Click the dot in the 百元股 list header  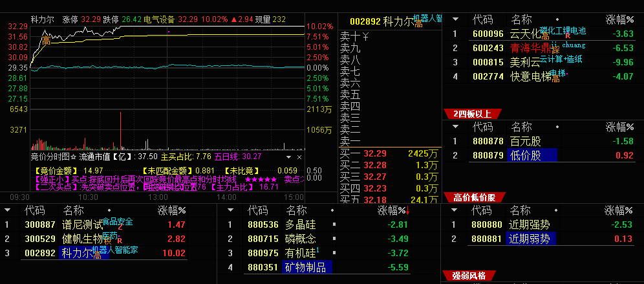point(557,127)
